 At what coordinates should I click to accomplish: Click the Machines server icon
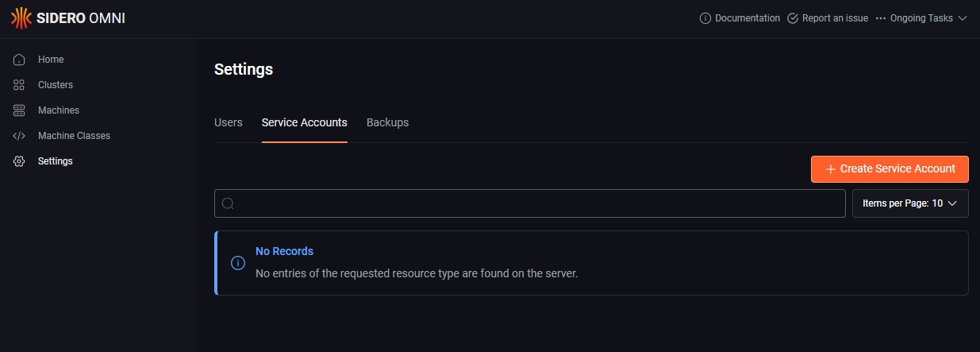point(19,110)
